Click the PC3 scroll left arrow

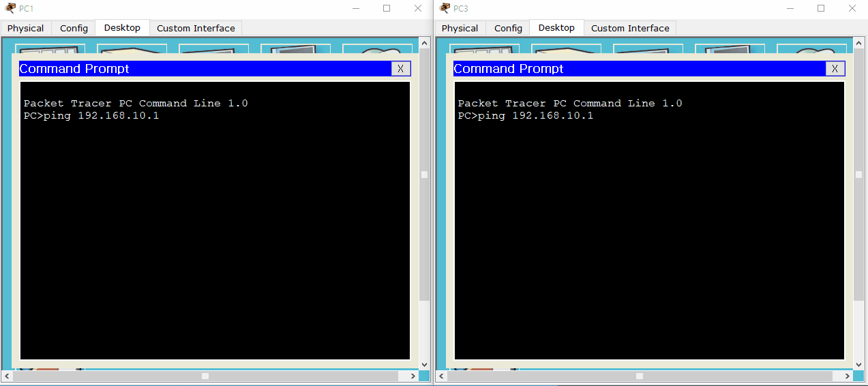[441, 376]
